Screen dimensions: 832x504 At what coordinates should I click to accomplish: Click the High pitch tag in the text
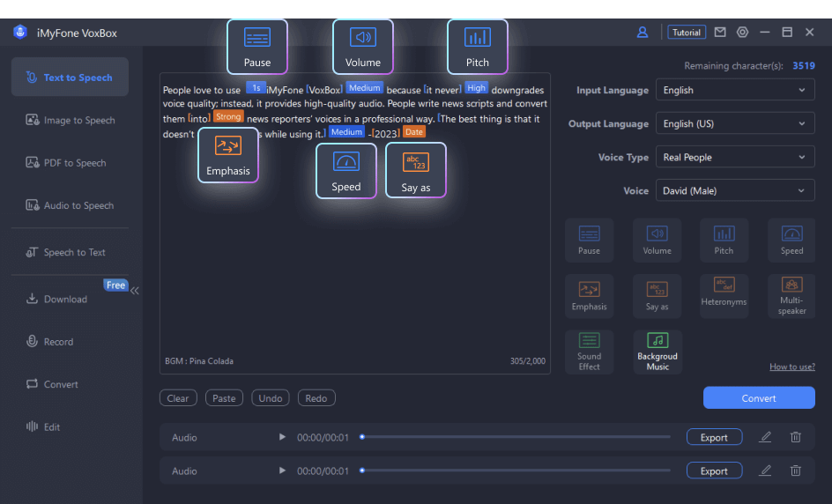point(476,88)
